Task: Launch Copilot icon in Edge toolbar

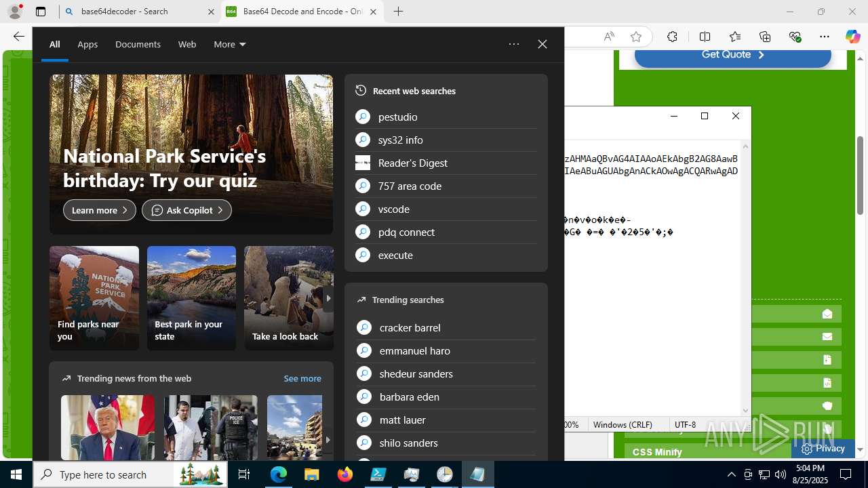Action: point(852,37)
